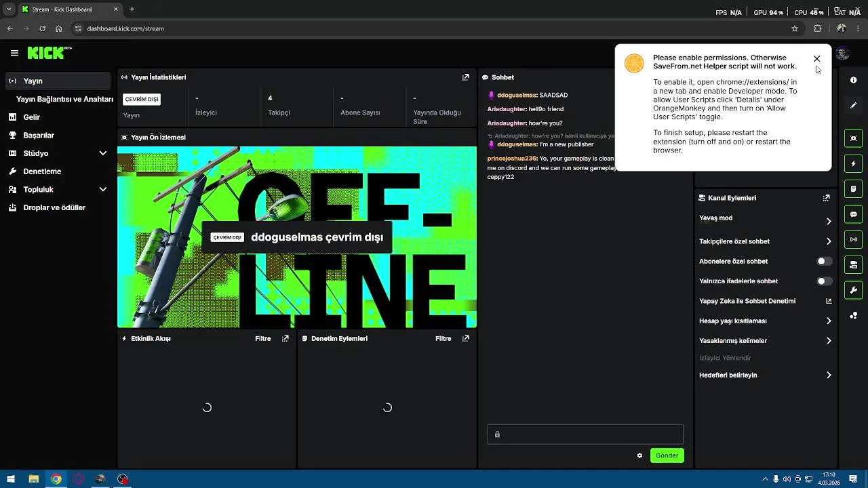Reload the page in the browser
868x488 pixels.
pos(42,28)
